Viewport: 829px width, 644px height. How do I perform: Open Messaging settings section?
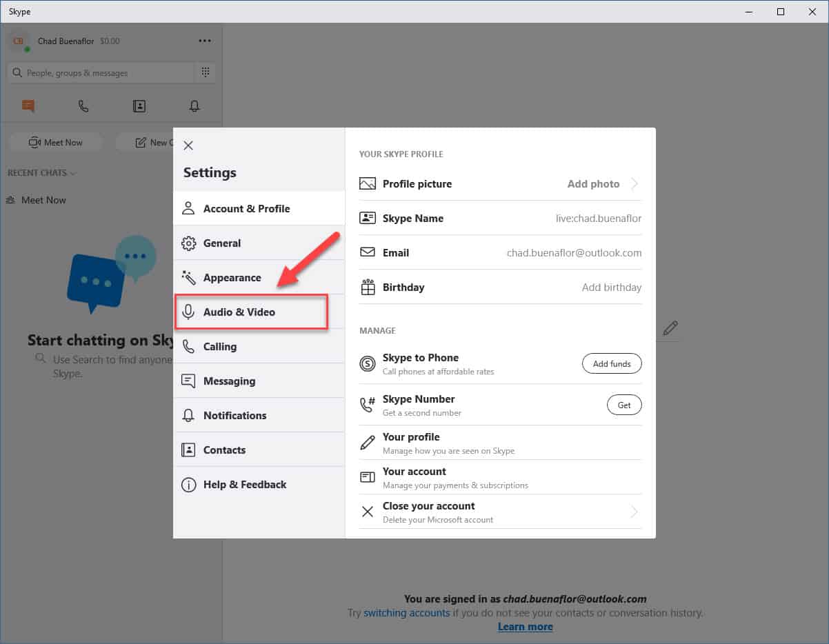coord(259,381)
